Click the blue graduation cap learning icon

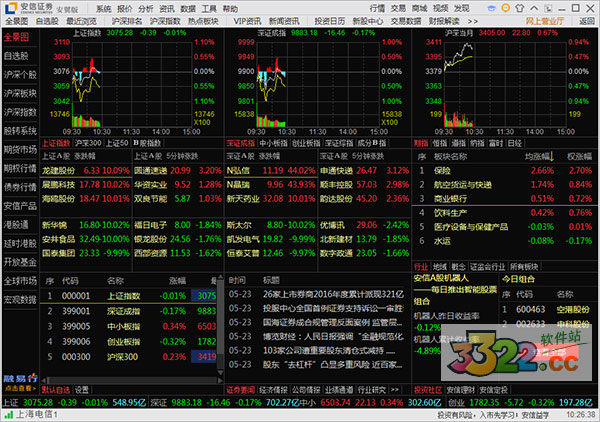[x=492, y=8]
